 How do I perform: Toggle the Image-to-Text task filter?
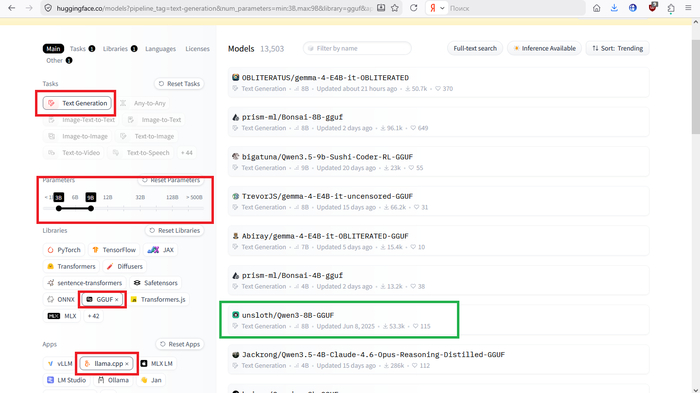154,120
